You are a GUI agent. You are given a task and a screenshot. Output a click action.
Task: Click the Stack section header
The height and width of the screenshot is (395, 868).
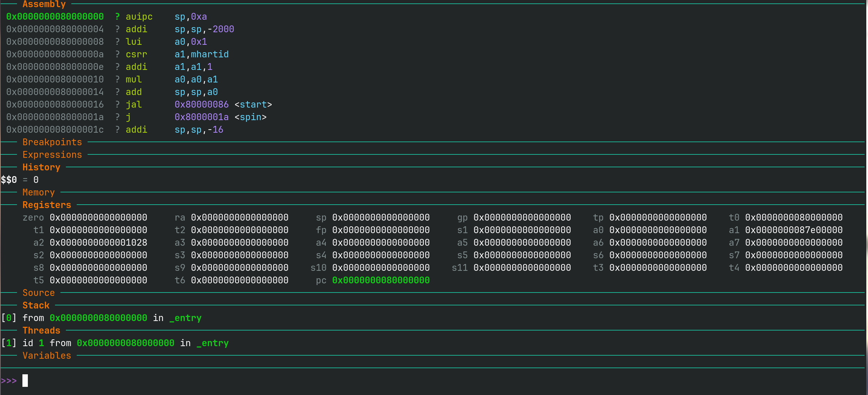36,305
